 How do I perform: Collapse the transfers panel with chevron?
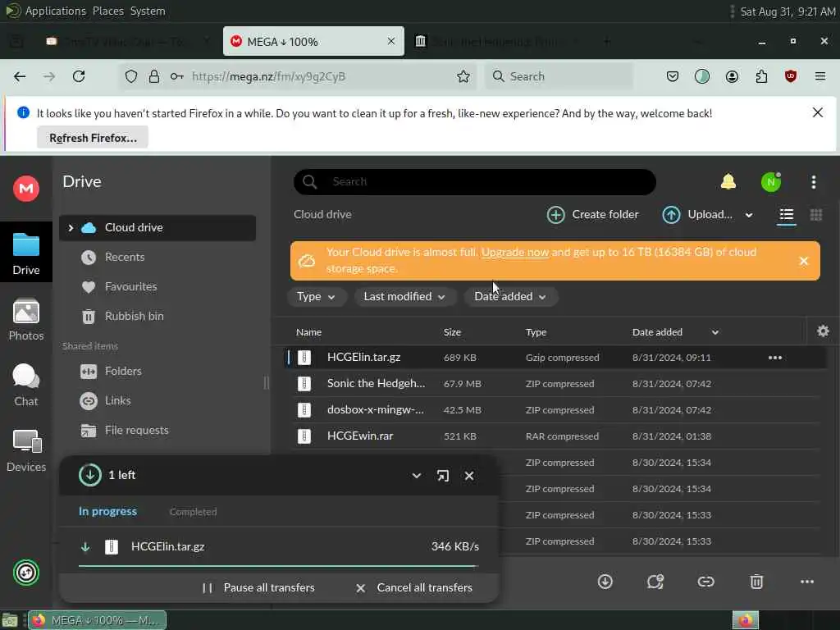point(416,476)
